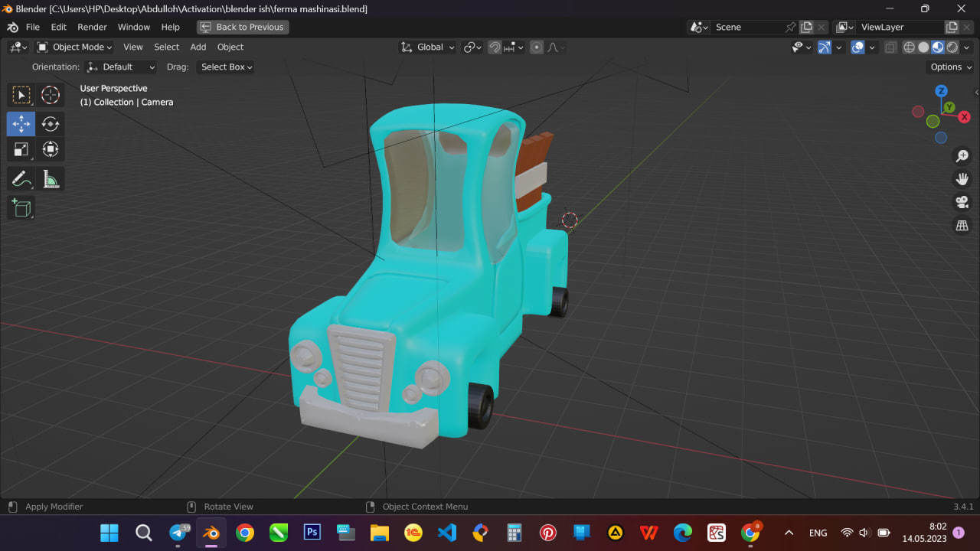Enable snapping with the magnet icon
980x551 pixels.
(x=495, y=47)
